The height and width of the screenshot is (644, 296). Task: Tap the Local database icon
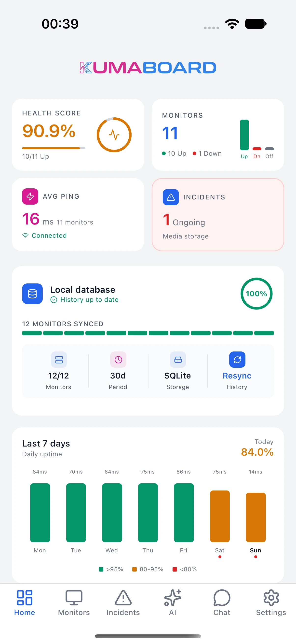click(x=32, y=294)
